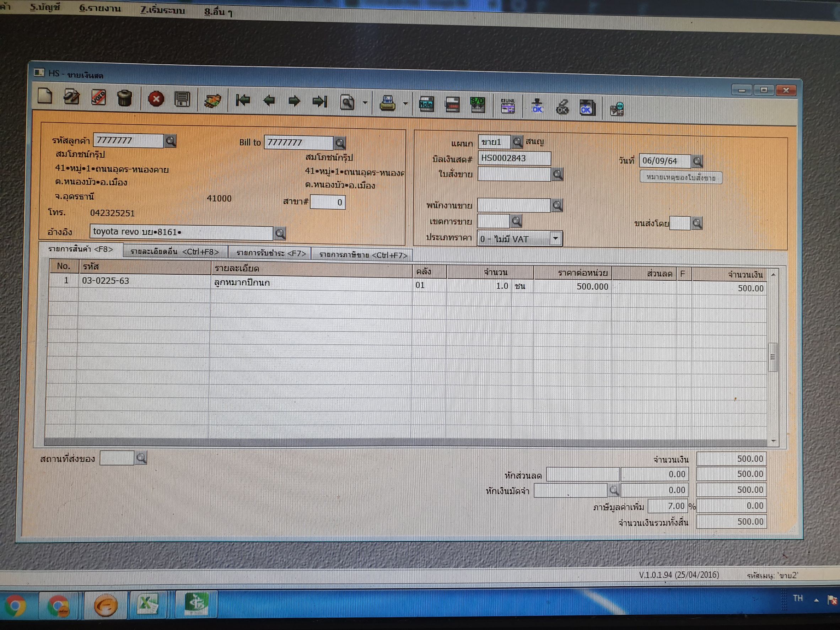Click the floppy disk save icon
Screen dimensions: 840x630
[x=182, y=99]
